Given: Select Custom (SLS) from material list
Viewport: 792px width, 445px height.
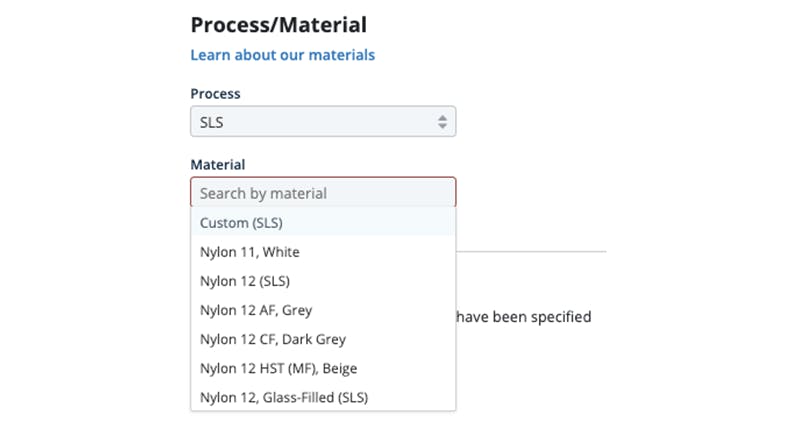Looking at the screenshot, I should pyautogui.click(x=241, y=222).
